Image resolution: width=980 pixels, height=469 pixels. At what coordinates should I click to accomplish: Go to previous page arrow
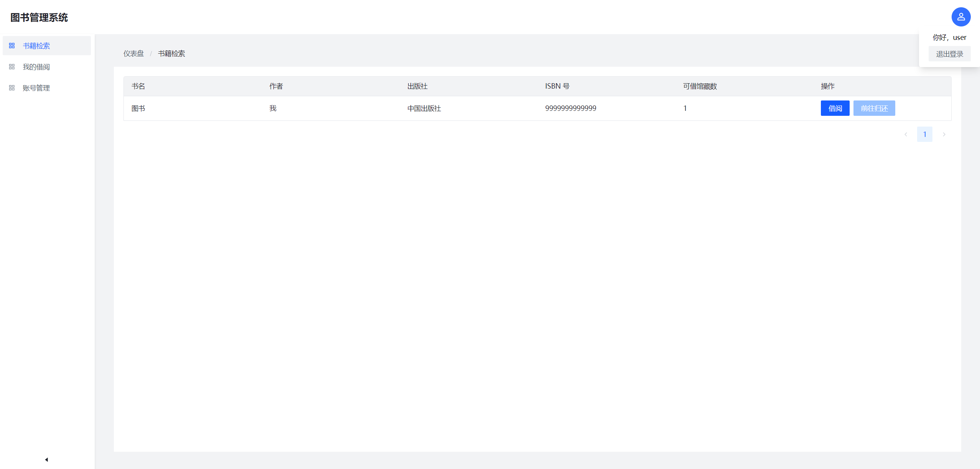(906, 134)
